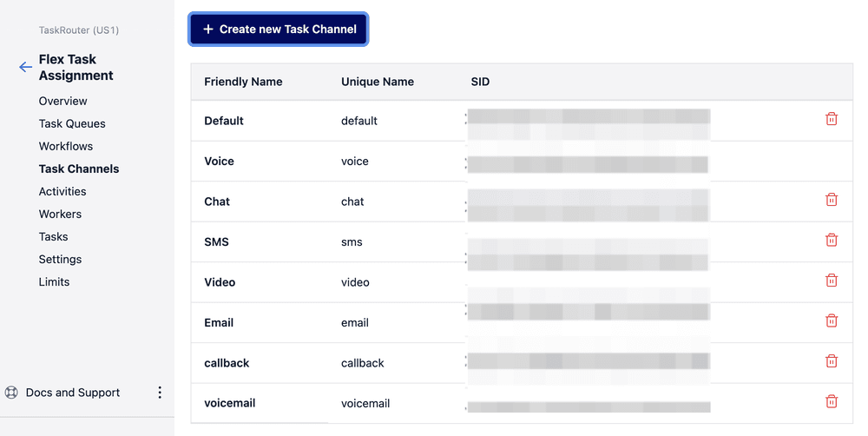The width and height of the screenshot is (868, 436).
Task: Delete the Video task channel
Action: point(831,281)
